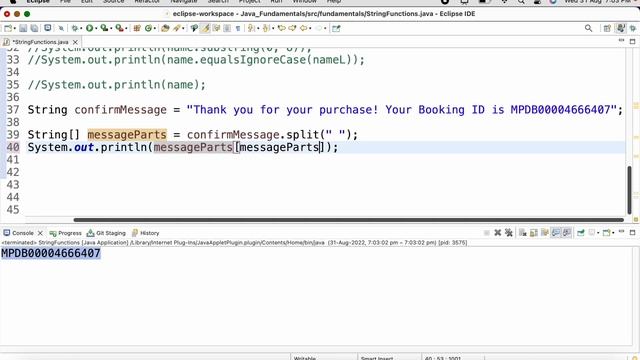The width and height of the screenshot is (640, 360).
Task: Click the magnifier Quick Access search icon
Action: [588, 28]
